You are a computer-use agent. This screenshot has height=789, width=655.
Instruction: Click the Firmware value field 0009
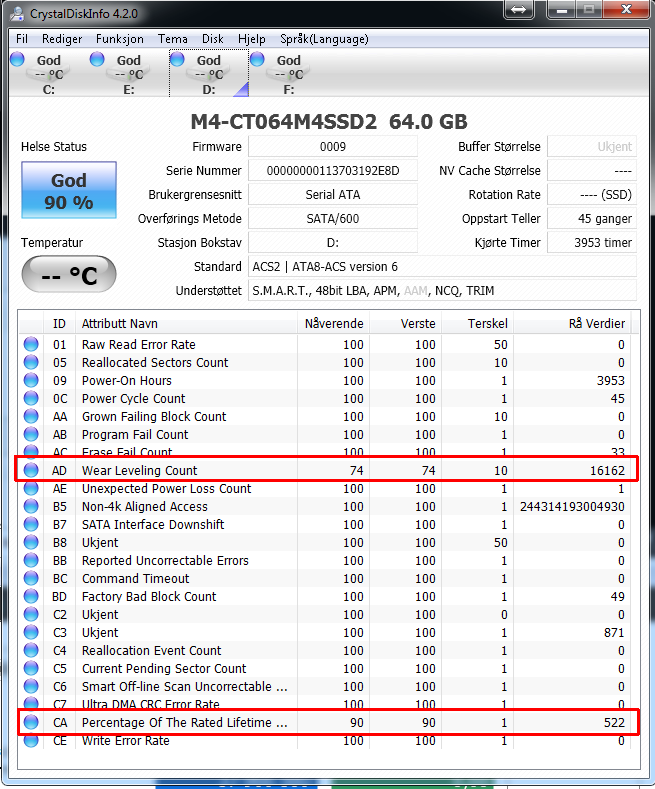pos(333,146)
